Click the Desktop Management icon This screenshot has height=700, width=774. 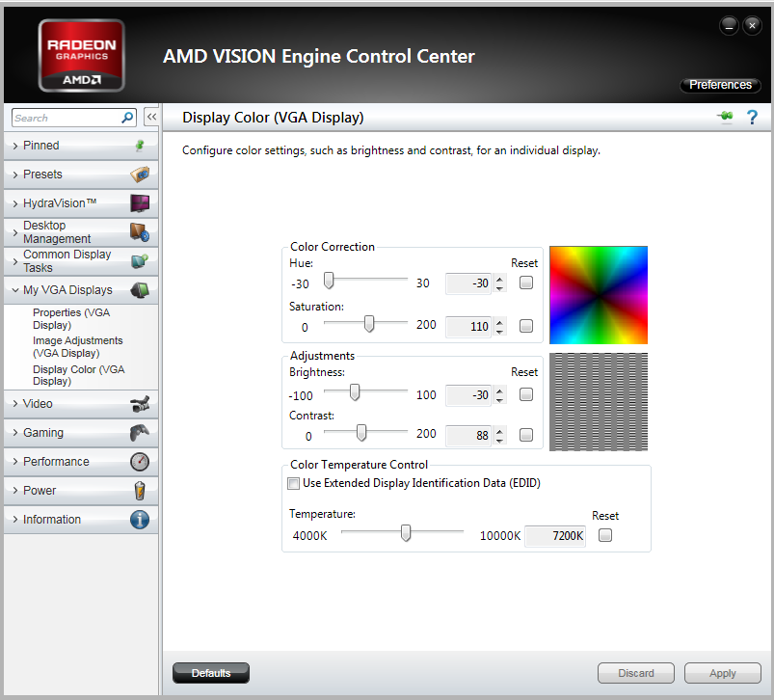click(x=140, y=232)
